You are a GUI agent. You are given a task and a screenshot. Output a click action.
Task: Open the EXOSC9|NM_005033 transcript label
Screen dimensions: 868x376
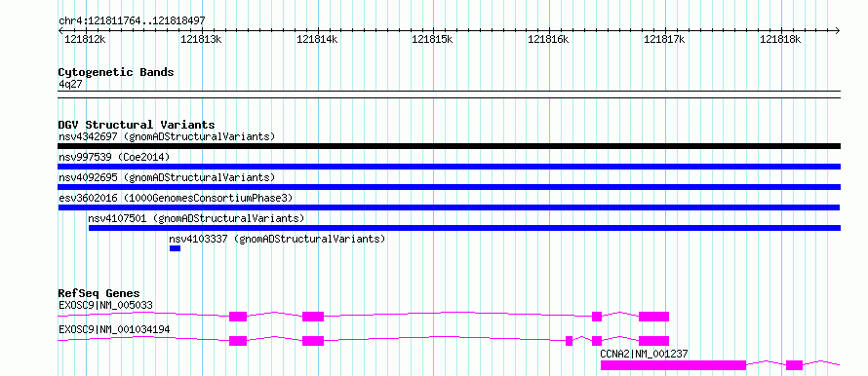pyautogui.click(x=105, y=305)
